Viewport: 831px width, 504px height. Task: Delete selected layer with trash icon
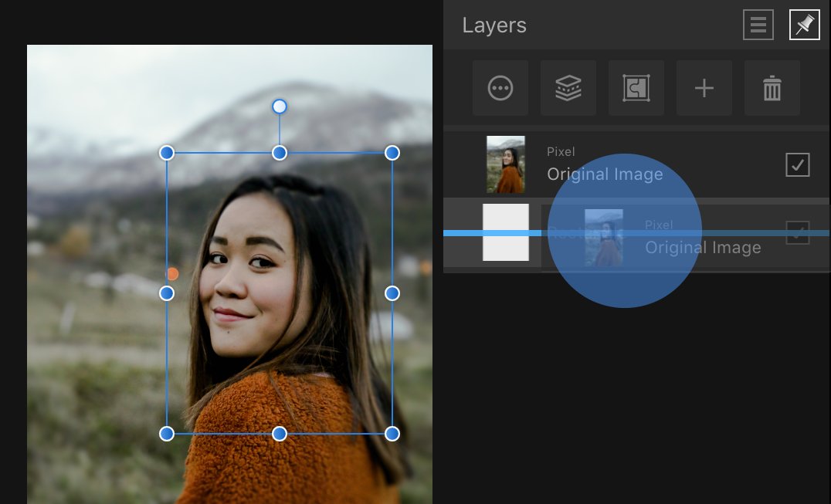coord(772,88)
